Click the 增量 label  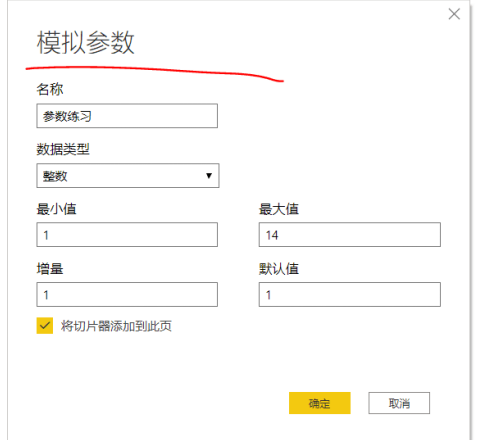pos(50,269)
